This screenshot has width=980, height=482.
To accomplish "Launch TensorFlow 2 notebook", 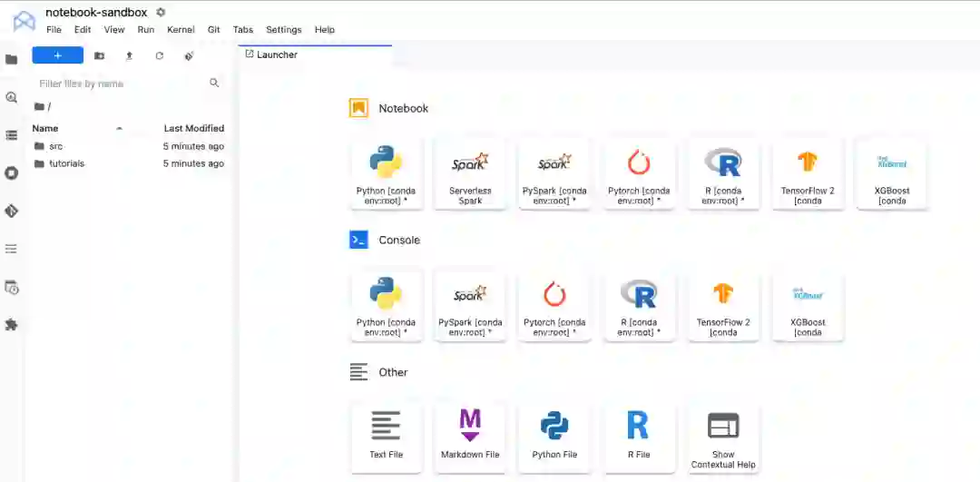I will (808, 173).
